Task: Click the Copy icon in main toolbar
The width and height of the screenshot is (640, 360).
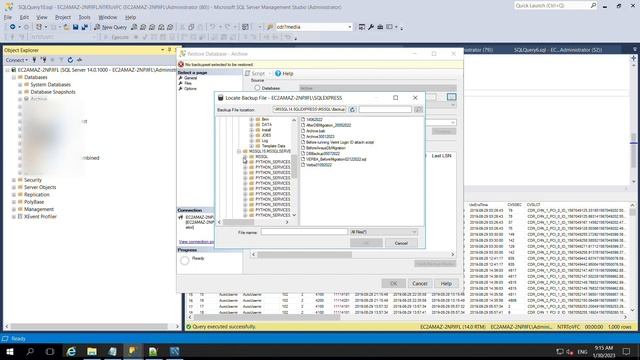Action: 191,27
